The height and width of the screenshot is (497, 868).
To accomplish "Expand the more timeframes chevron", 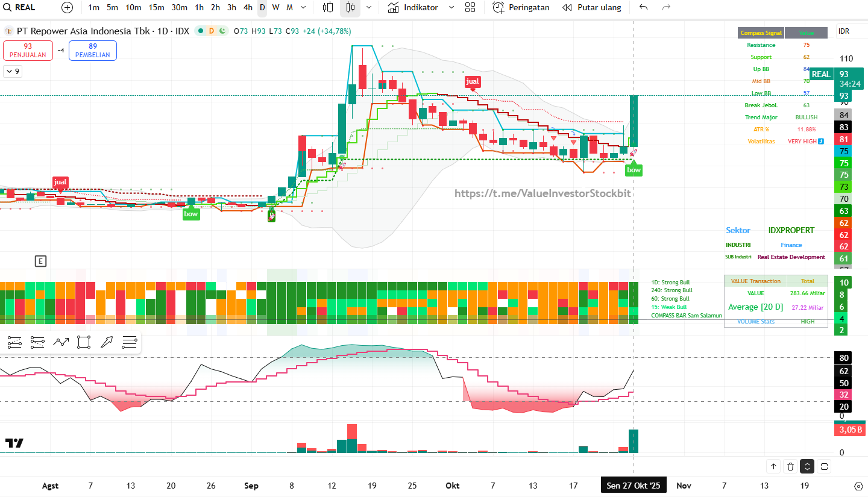I will click(x=303, y=8).
